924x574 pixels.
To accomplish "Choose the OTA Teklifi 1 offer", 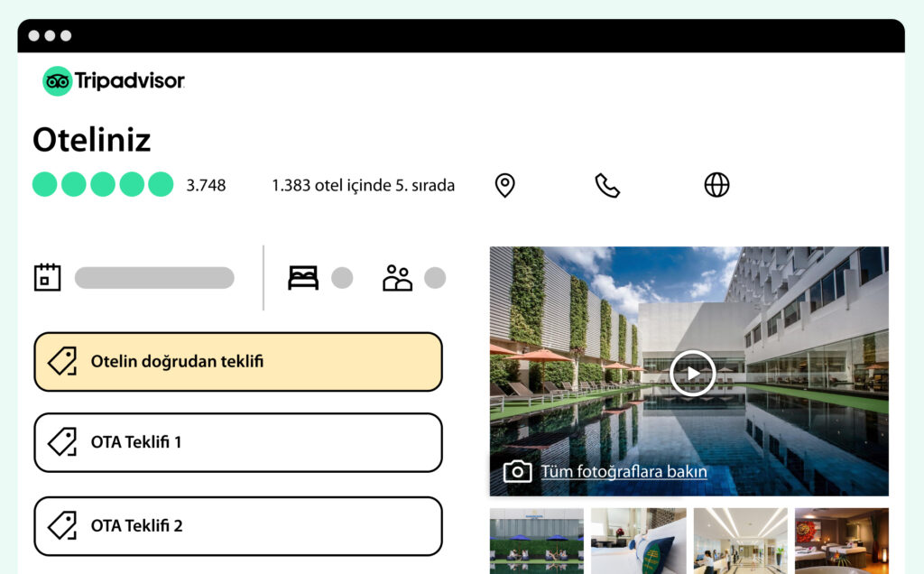I will (238, 442).
